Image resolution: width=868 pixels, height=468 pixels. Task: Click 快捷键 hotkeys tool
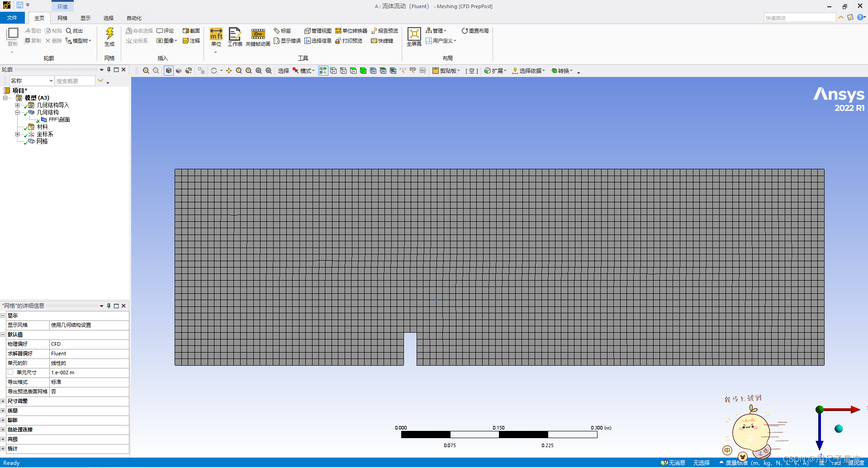coord(382,41)
